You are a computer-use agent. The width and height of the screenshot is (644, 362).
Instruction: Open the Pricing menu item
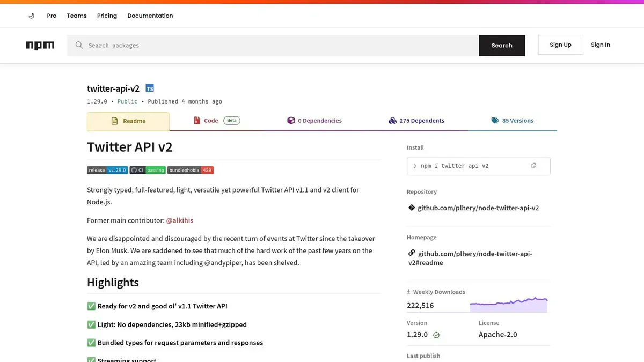point(107,16)
